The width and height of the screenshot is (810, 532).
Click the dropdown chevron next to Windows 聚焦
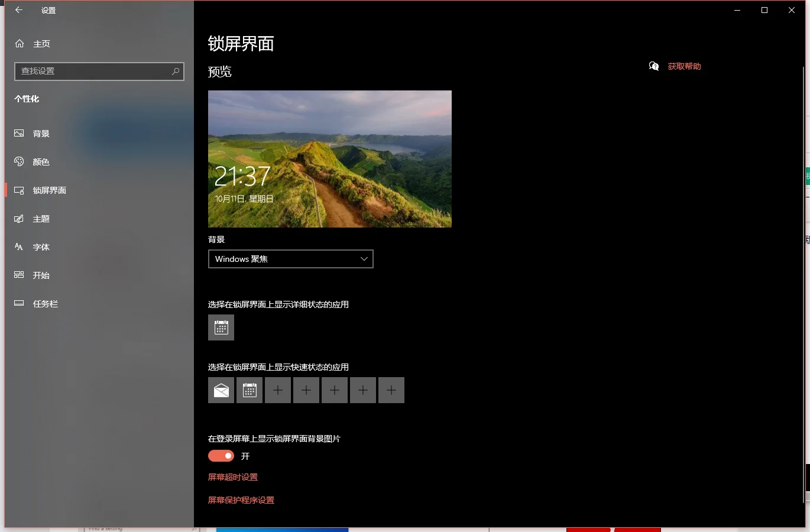click(364, 259)
